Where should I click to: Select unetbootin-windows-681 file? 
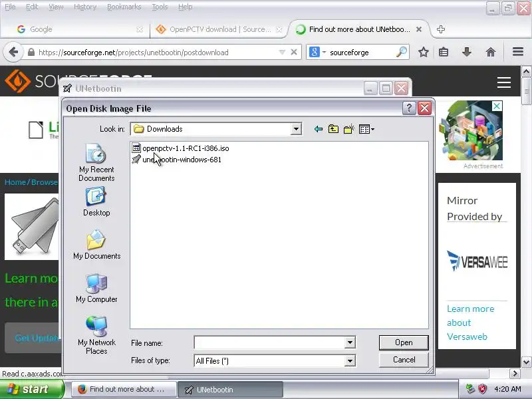point(176,160)
